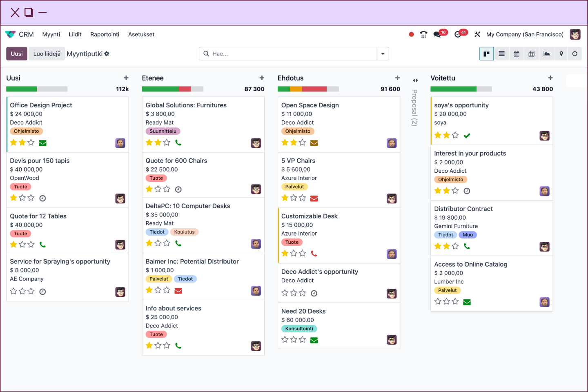588x392 pixels.
Task: Open the Asetukset menu
Action: pos(141,35)
